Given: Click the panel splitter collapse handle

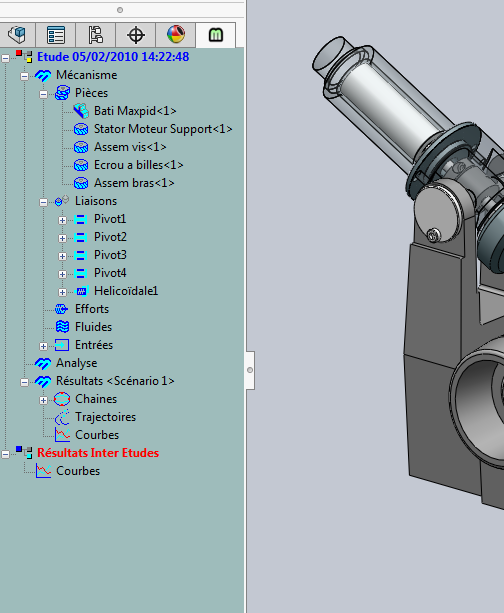Looking at the screenshot, I should [x=250, y=370].
